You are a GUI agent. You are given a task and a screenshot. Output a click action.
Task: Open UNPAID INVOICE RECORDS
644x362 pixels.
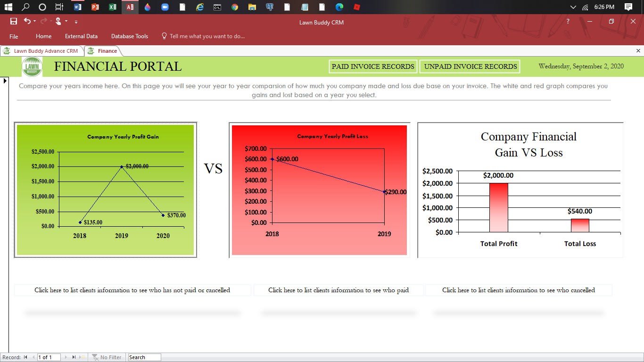471,66
